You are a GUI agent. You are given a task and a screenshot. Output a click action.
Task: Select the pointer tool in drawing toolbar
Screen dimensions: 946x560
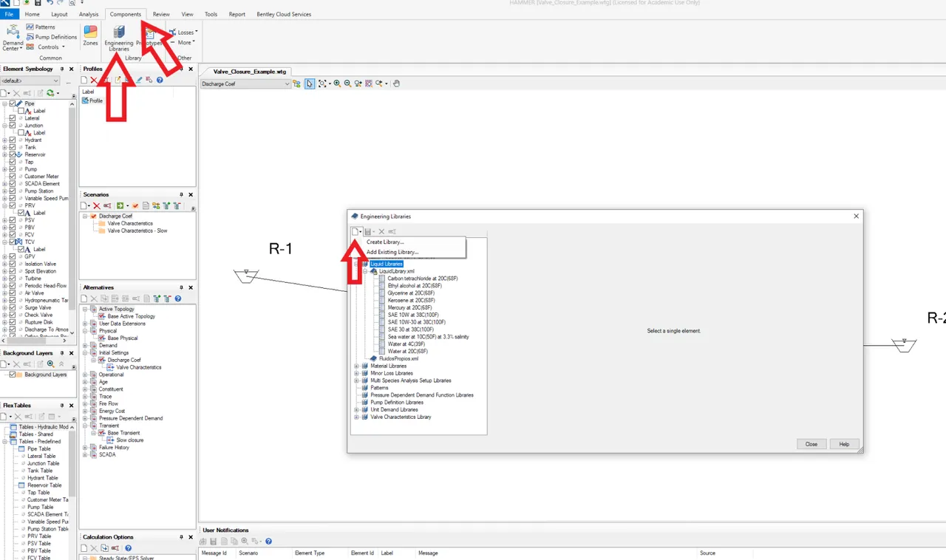[x=310, y=83]
